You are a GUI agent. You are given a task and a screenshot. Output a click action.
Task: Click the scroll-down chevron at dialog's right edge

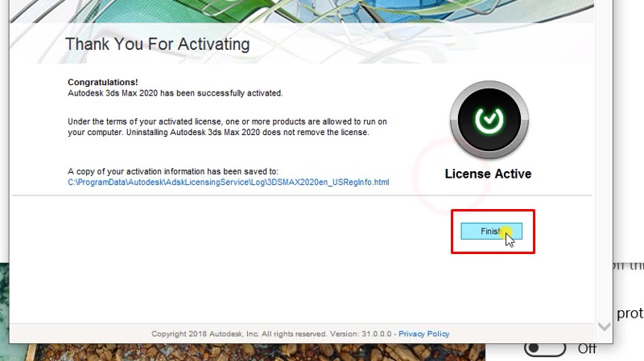(604, 326)
